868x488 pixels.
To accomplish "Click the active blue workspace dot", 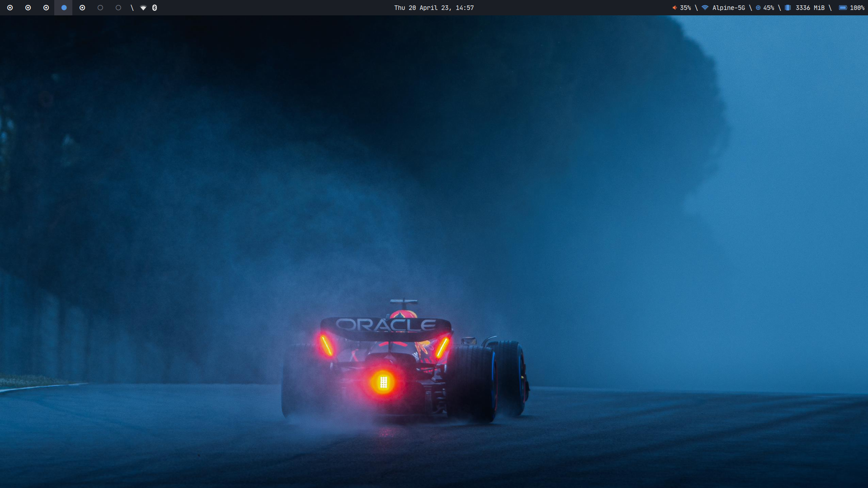I will (x=64, y=8).
